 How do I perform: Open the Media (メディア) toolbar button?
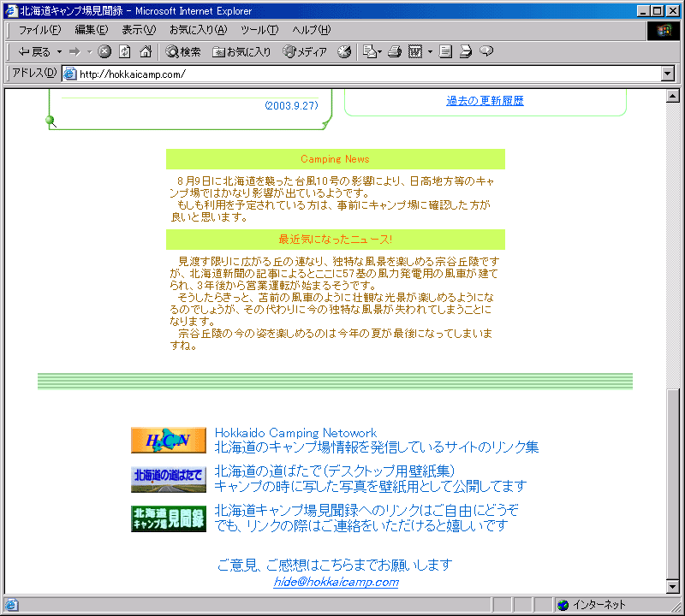point(305,51)
